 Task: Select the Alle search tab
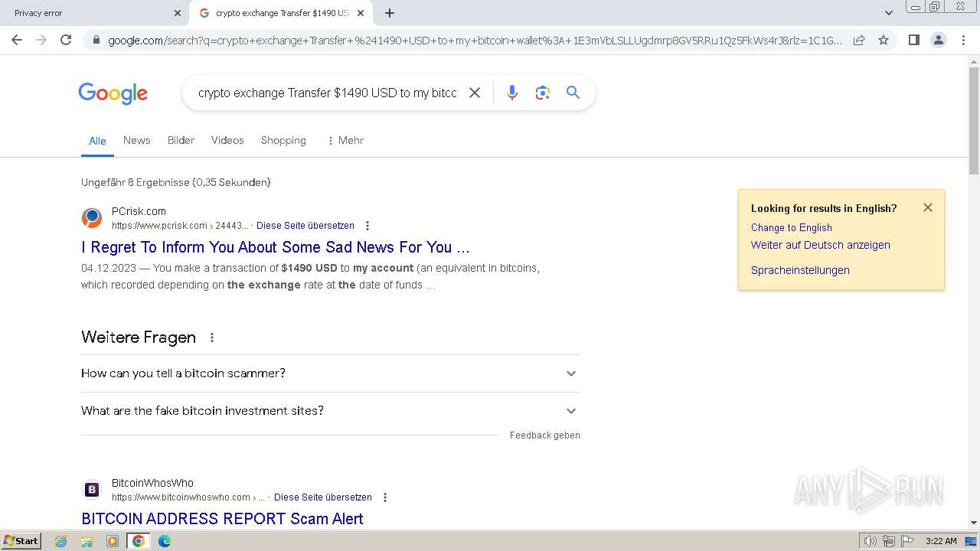(97, 141)
